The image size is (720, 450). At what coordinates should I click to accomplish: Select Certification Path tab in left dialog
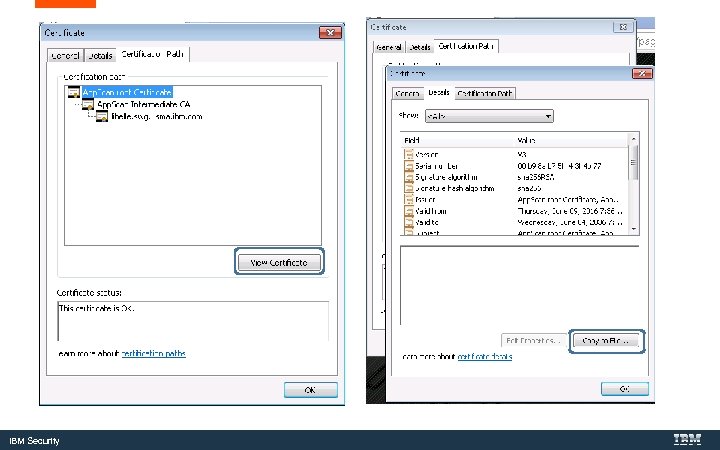[152, 54]
